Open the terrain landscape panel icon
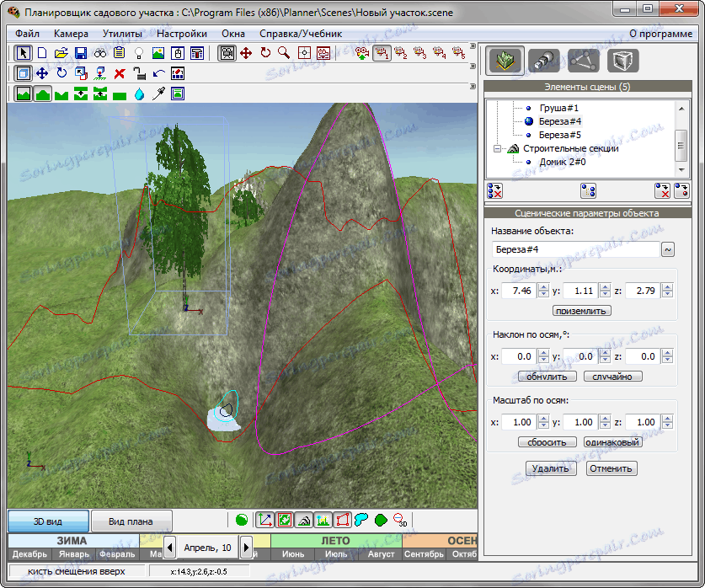 [x=504, y=61]
